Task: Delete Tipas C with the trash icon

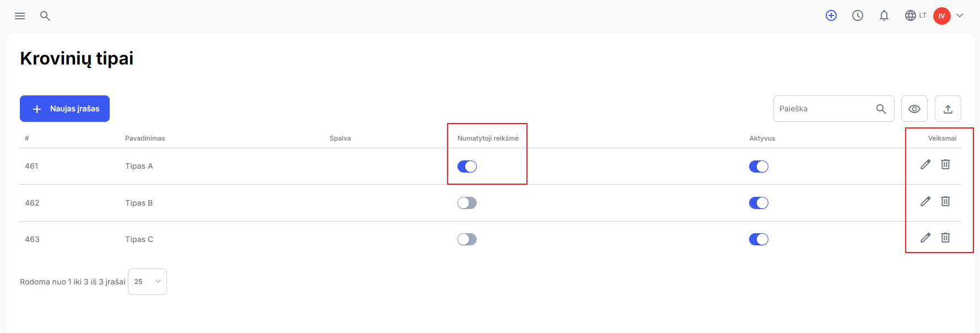Action: pyautogui.click(x=945, y=238)
